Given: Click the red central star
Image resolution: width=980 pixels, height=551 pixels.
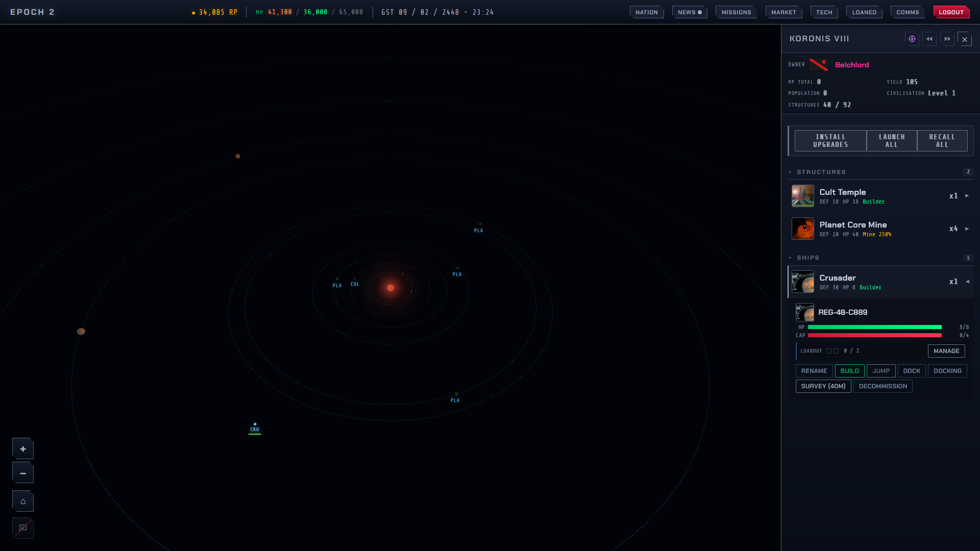Looking at the screenshot, I should [390, 288].
